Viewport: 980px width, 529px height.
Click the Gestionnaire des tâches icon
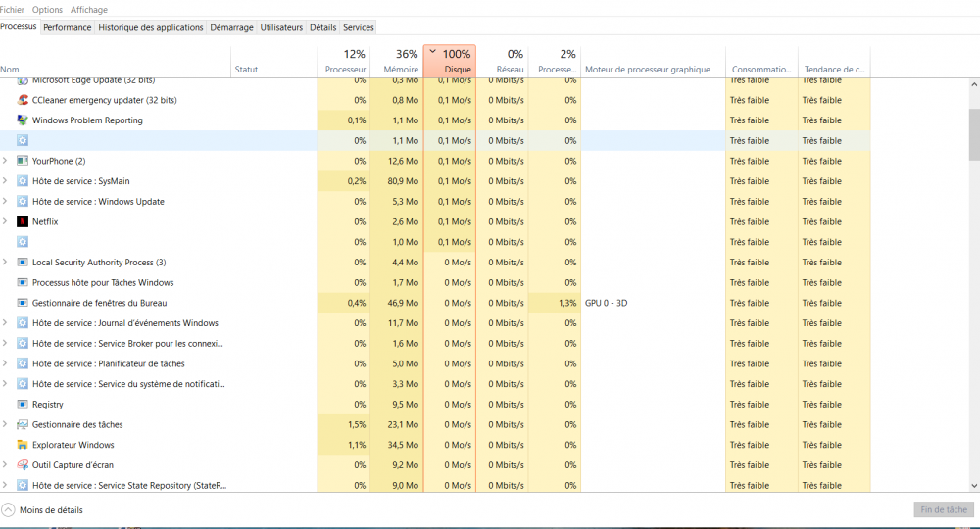click(23, 425)
